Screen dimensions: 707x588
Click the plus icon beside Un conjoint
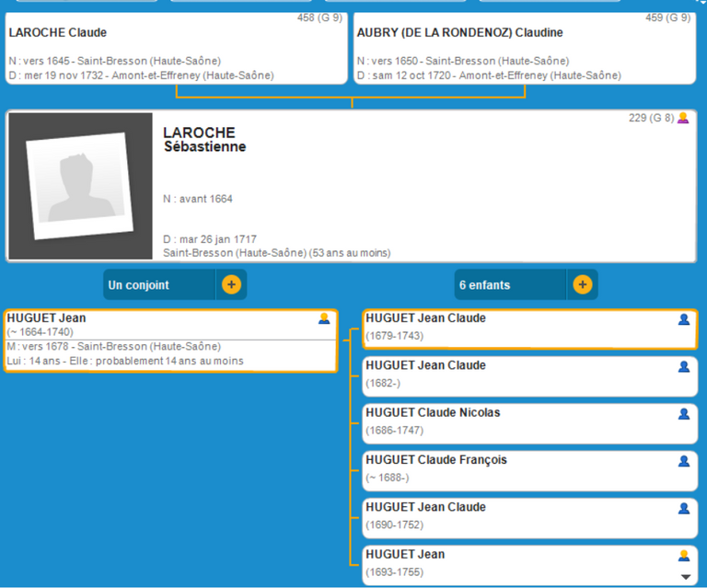pos(231,284)
